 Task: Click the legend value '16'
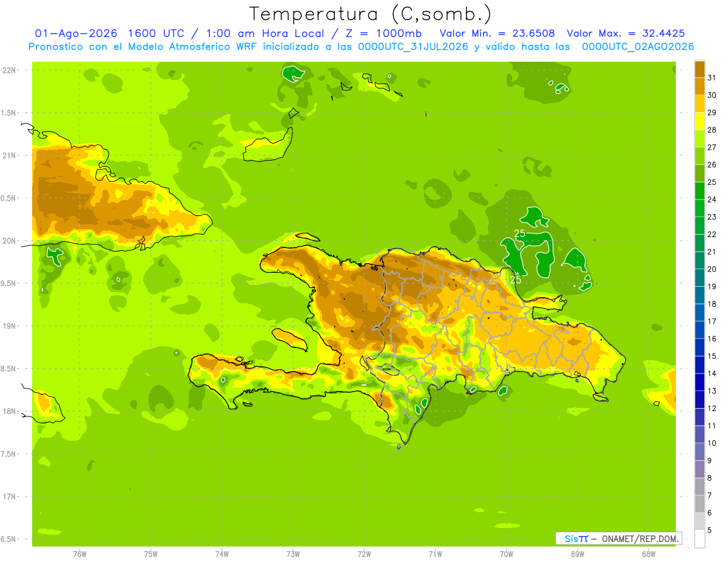(712, 338)
